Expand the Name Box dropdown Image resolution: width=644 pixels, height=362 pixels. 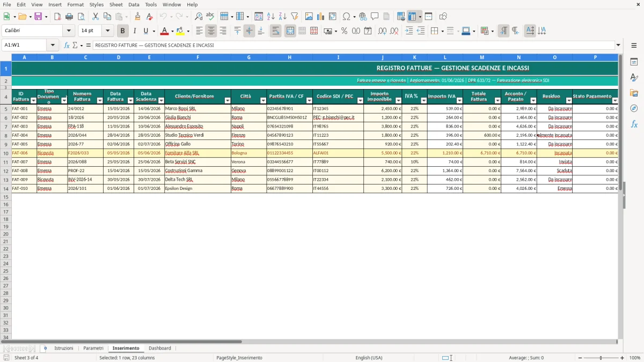click(x=53, y=45)
